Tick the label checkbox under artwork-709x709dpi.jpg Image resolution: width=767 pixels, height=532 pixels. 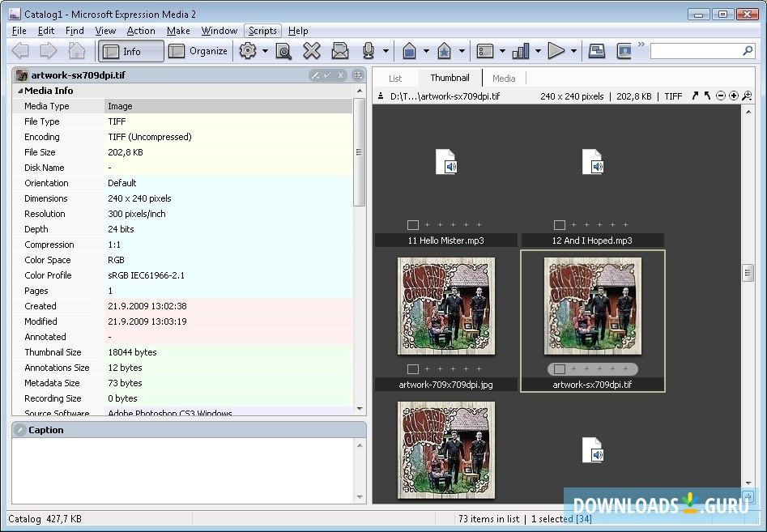point(413,369)
